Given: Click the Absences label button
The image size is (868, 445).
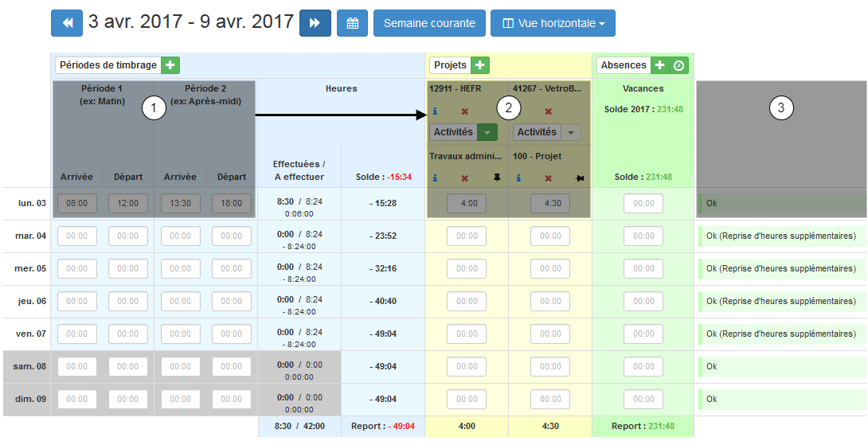Looking at the screenshot, I should coord(624,65).
